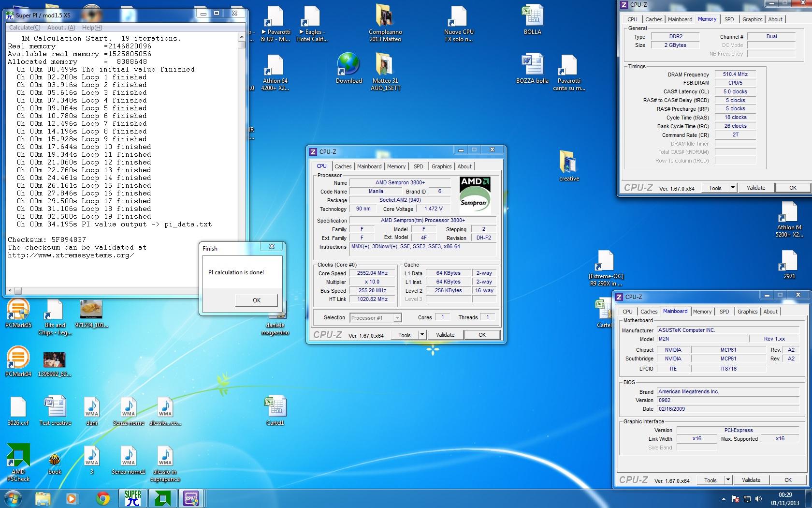The image size is (812, 508).
Task: Open the Calculate menu in Super PI
Action: (x=25, y=28)
